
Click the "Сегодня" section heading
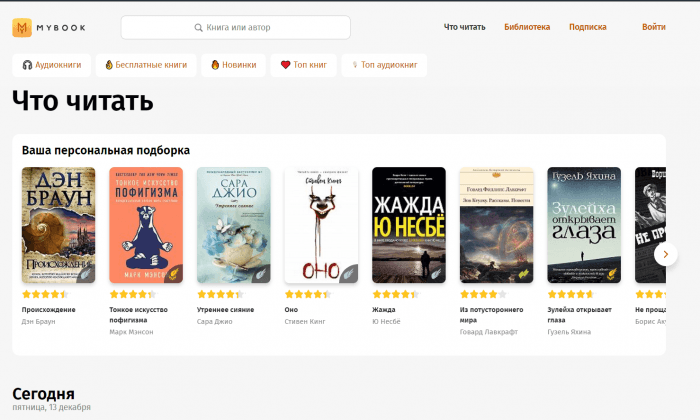coord(43,394)
